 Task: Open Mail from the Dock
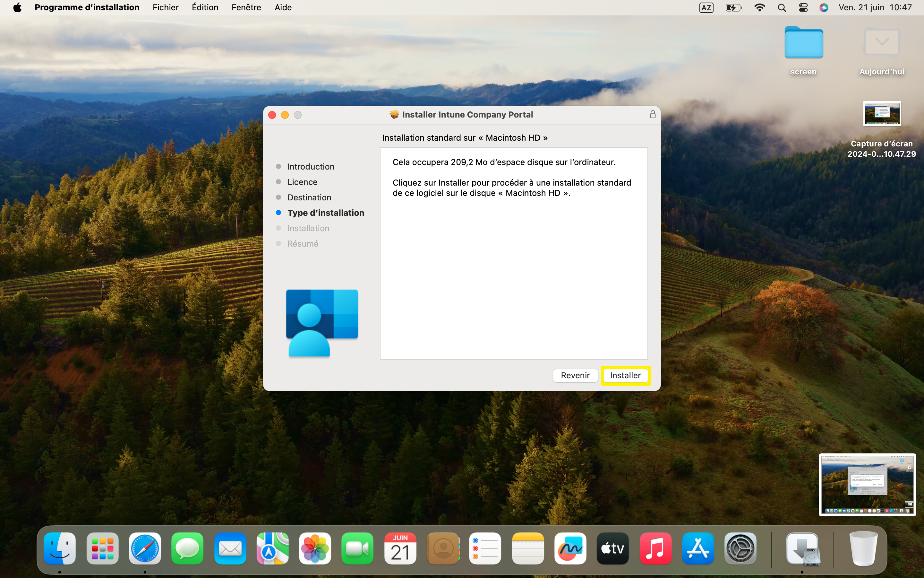230,548
